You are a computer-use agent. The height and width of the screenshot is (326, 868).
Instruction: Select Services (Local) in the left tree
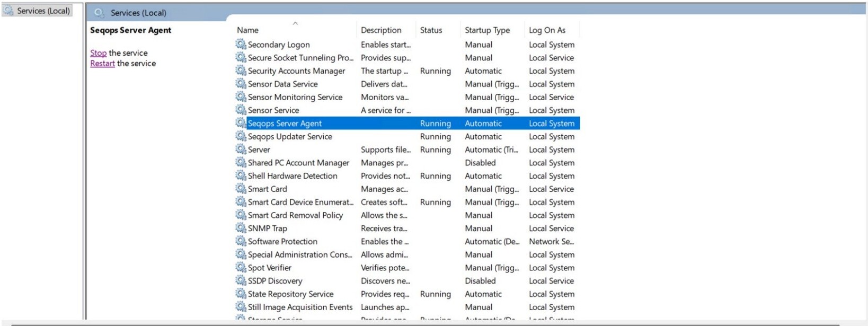click(37, 11)
